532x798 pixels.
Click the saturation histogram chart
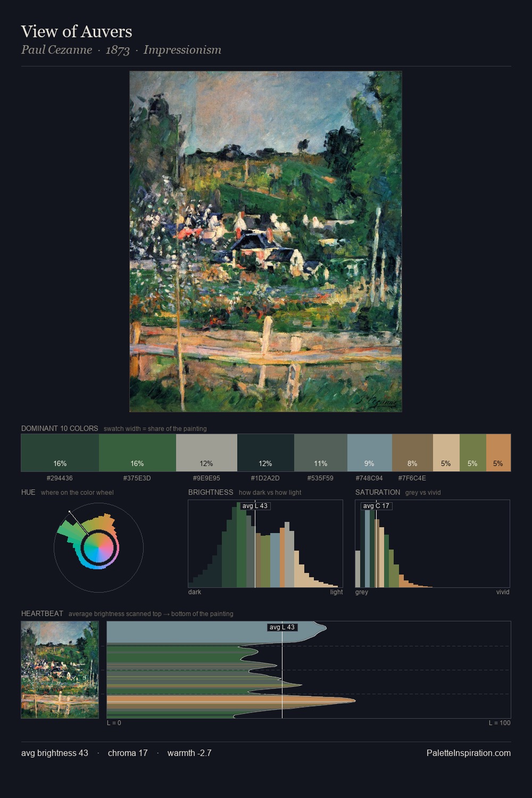pyautogui.click(x=433, y=544)
